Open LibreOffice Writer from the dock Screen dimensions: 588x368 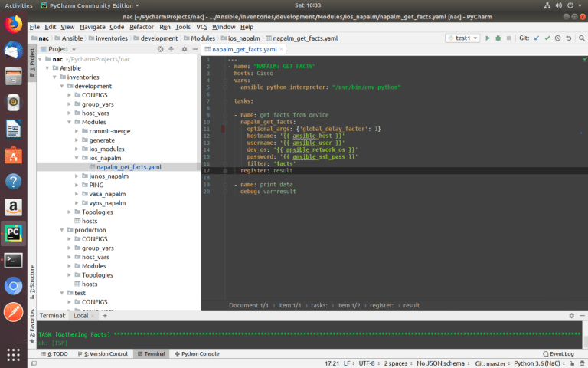click(x=14, y=129)
